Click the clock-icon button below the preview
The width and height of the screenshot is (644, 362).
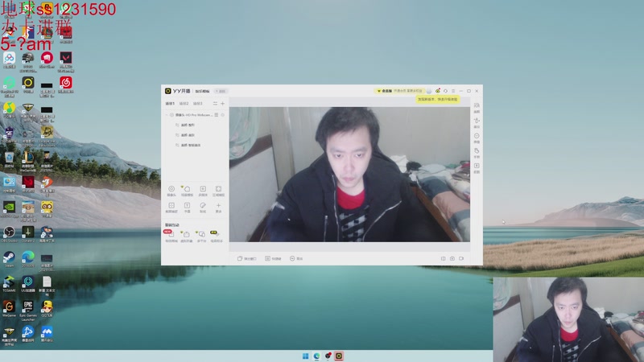[296, 258]
